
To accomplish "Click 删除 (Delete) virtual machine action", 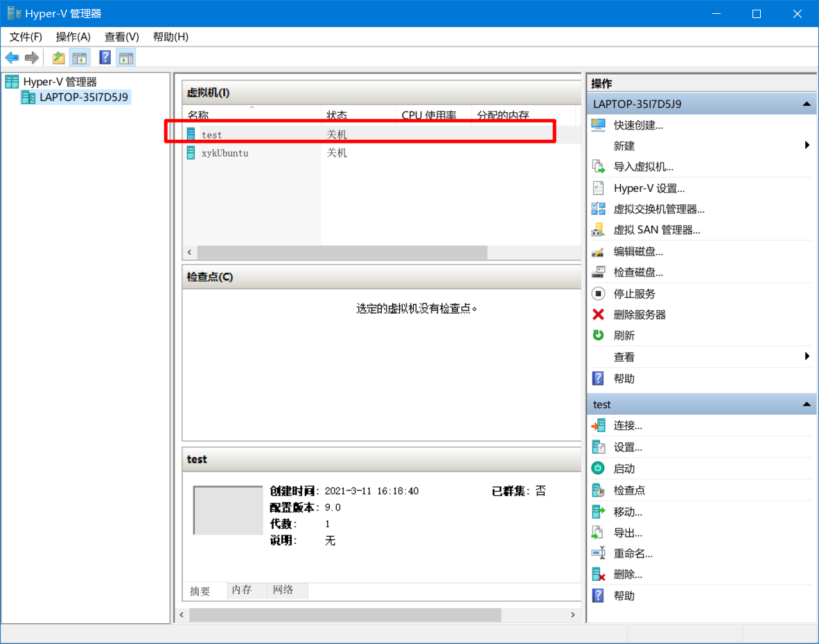I will click(627, 575).
